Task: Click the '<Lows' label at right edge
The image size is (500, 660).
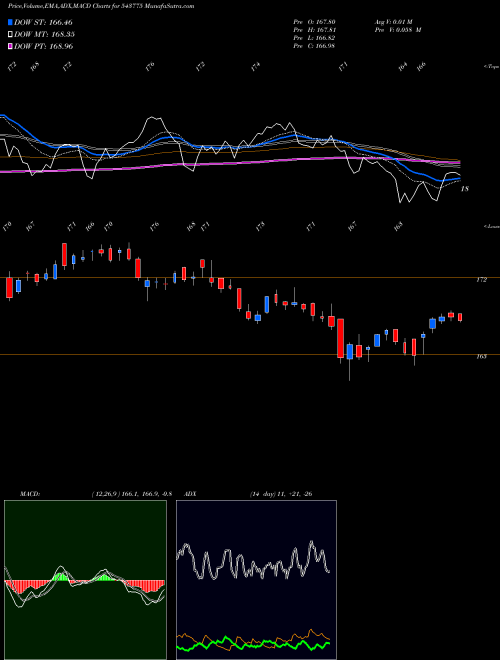Action: pos(491,226)
